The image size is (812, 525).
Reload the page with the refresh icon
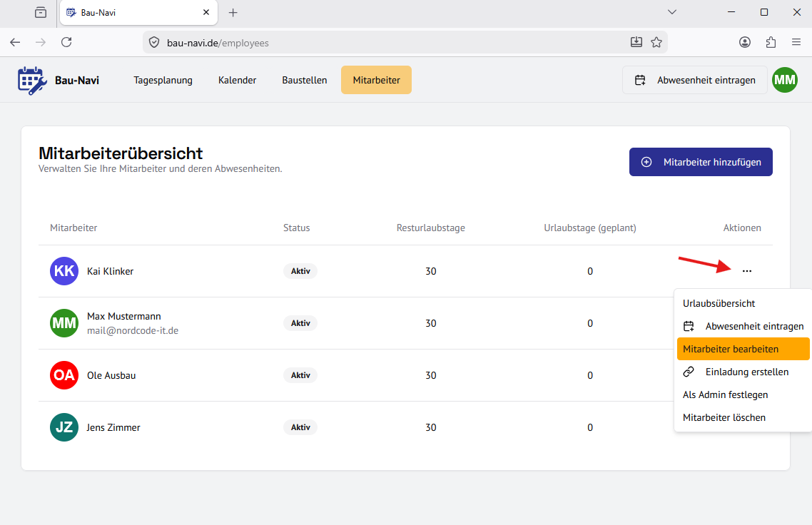[x=66, y=43]
